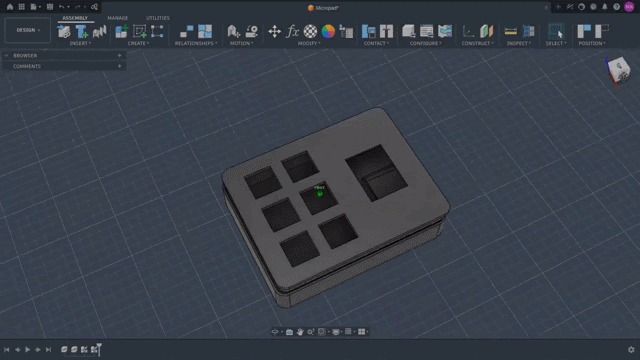Expand the Contact dropdown menu
The width and height of the screenshot is (640, 360).
pos(376,43)
